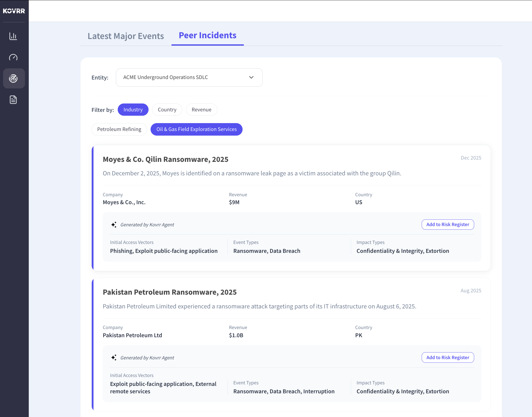Click the Entity: label

point(100,77)
